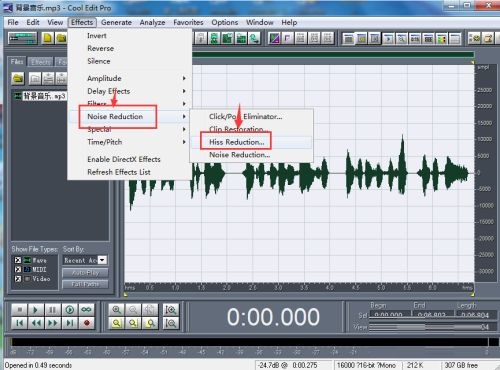Click the Play button in transport controls

(x=36, y=310)
